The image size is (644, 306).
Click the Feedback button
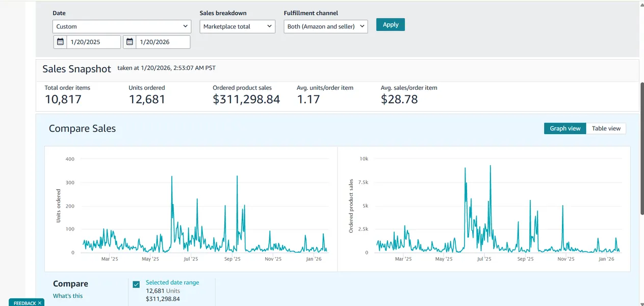pos(24,303)
